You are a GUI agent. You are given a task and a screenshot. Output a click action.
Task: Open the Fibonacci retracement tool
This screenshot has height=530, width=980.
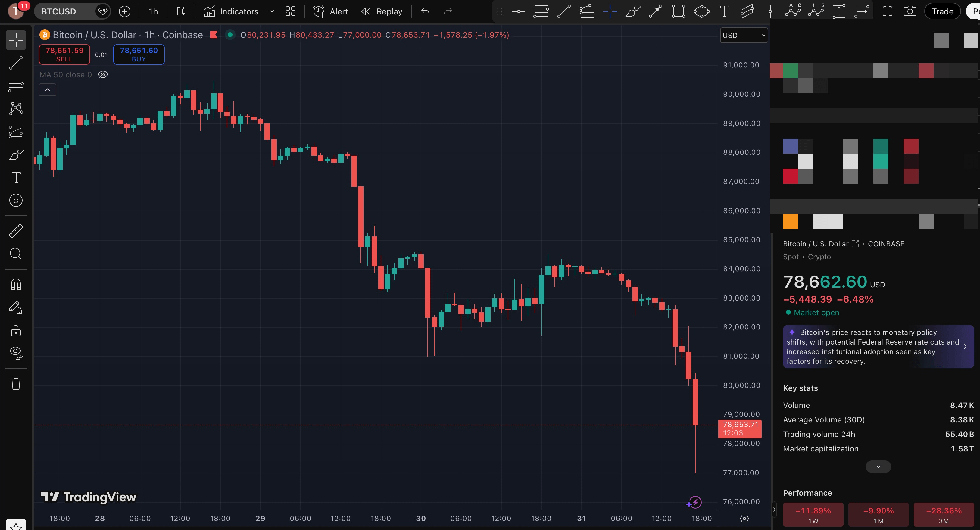click(16, 86)
